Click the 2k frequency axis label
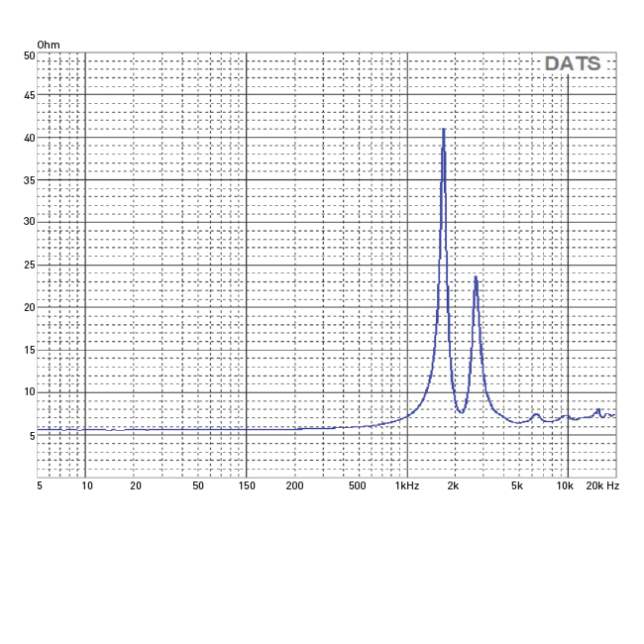Image resolution: width=644 pixels, height=644 pixels. [x=453, y=485]
